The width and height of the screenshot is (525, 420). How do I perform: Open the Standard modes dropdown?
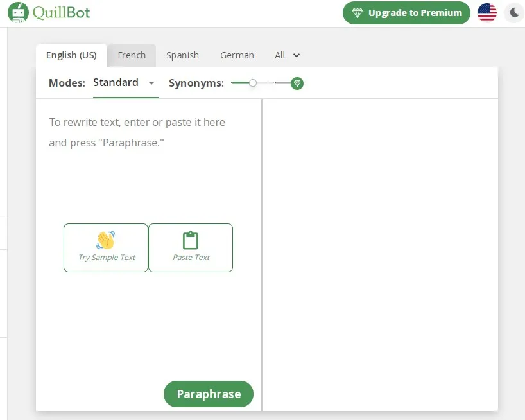[125, 83]
